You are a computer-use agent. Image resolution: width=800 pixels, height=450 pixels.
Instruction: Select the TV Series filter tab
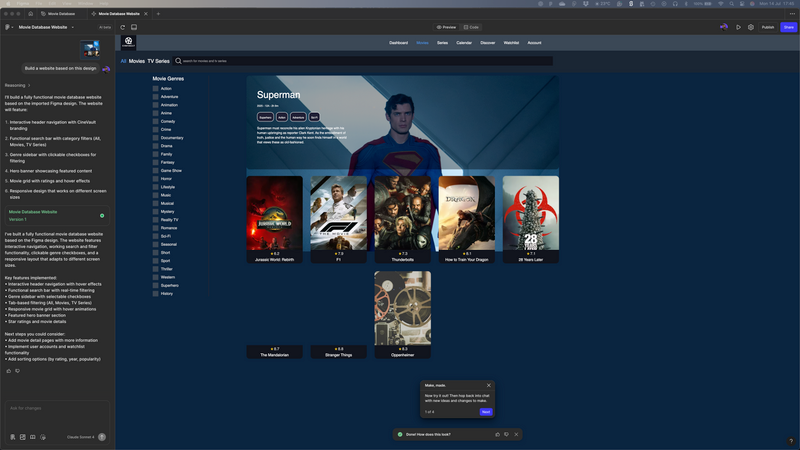coord(159,61)
